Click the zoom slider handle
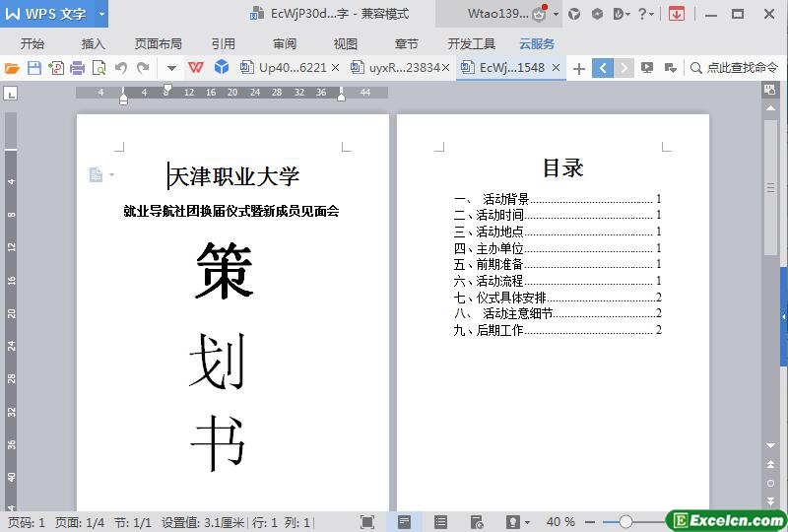The width and height of the screenshot is (788, 532). tap(625, 521)
